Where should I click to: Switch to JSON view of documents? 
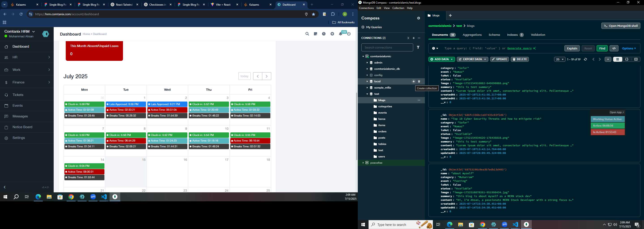click(627, 59)
